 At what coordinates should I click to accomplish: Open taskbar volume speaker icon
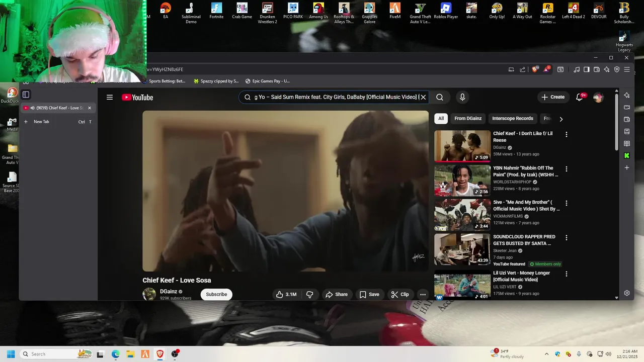[x=608, y=354]
